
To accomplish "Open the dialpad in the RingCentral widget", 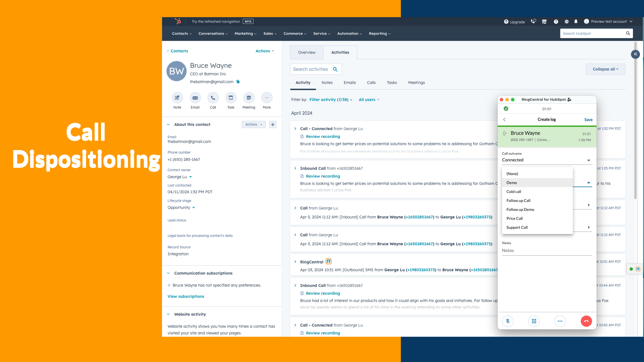I will [x=534, y=321].
